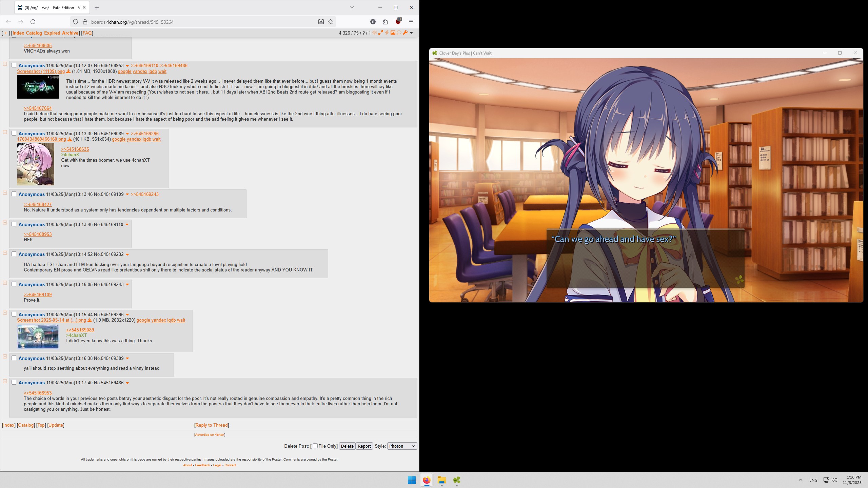Click the expand all images arrows icon
The height and width of the screenshot is (488, 868).
coord(381,33)
